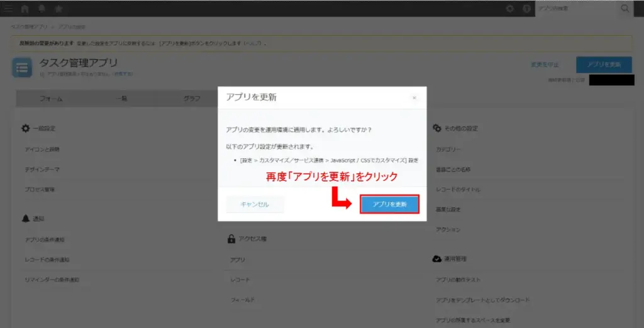Open 高度な設定
644x328 pixels.
tap(448, 209)
